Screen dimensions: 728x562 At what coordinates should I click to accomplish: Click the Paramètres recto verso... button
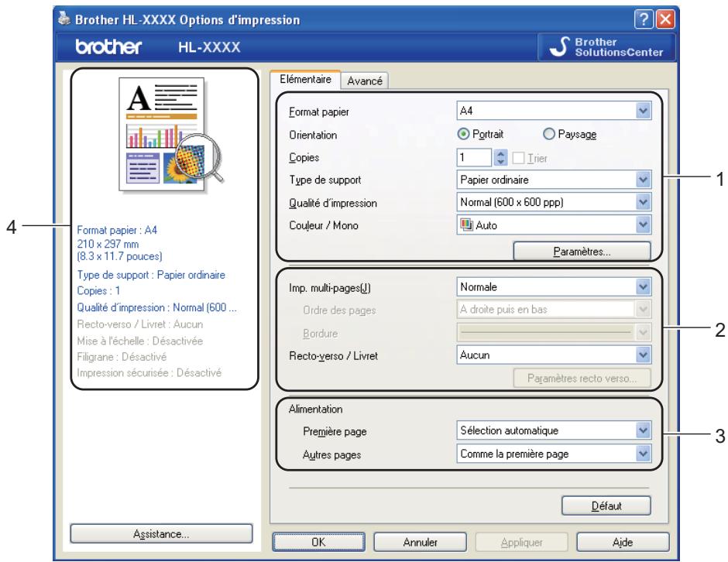582,379
